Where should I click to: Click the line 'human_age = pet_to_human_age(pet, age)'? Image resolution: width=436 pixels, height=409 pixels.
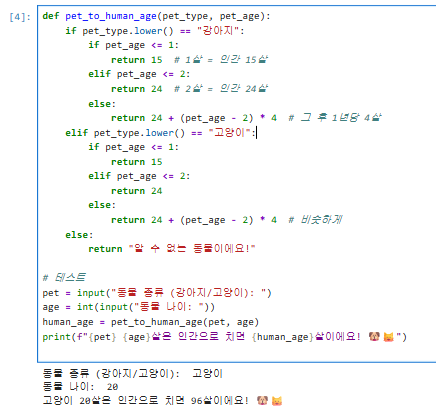tap(151, 322)
